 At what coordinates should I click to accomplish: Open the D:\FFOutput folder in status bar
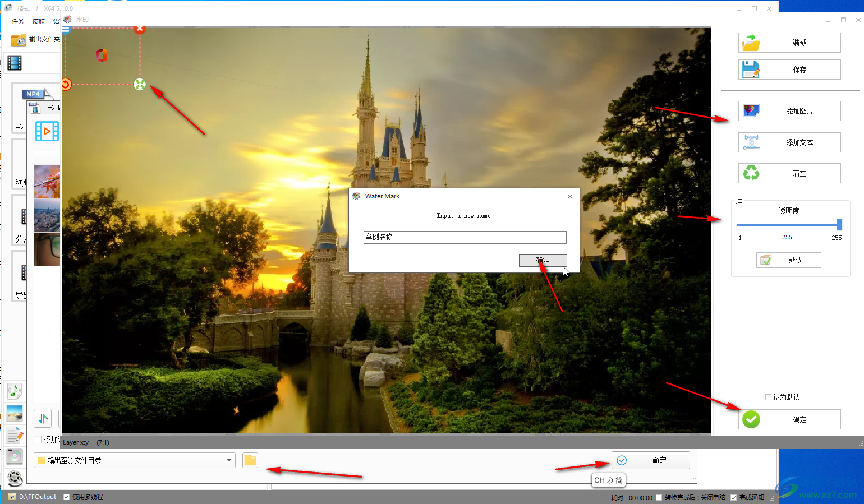tap(33, 497)
